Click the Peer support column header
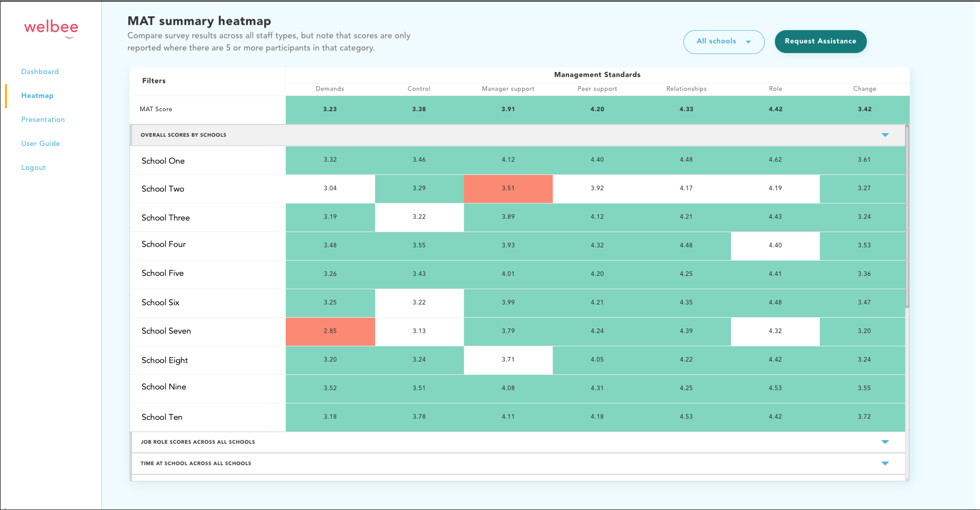 pyautogui.click(x=597, y=89)
